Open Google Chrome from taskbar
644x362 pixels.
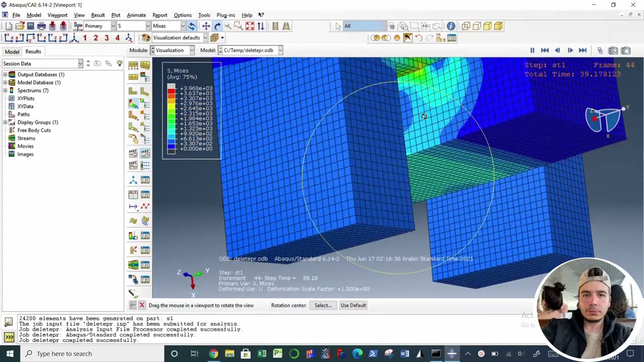tap(213, 354)
